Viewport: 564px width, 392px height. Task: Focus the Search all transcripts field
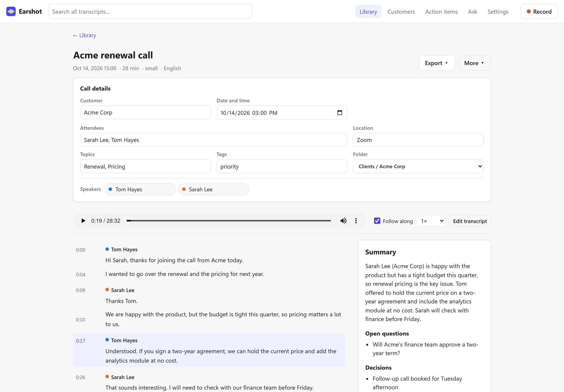tap(150, 12)
